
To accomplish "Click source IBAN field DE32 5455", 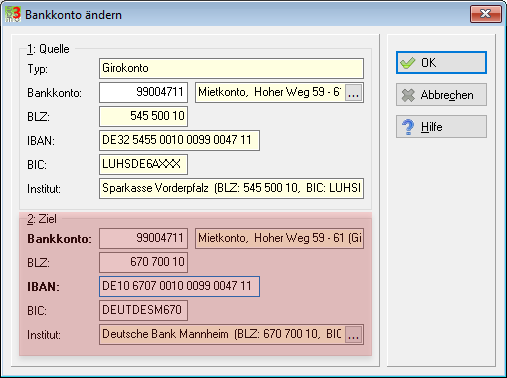I will click(x=179, y=140).
